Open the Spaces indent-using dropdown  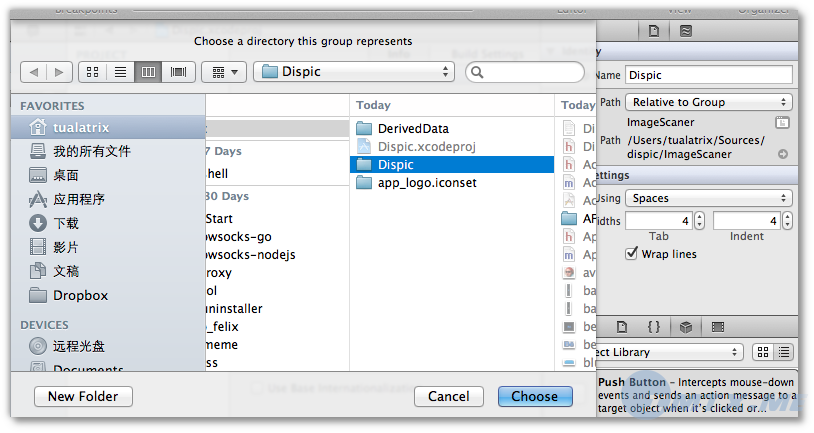click(x=709, y=198)
